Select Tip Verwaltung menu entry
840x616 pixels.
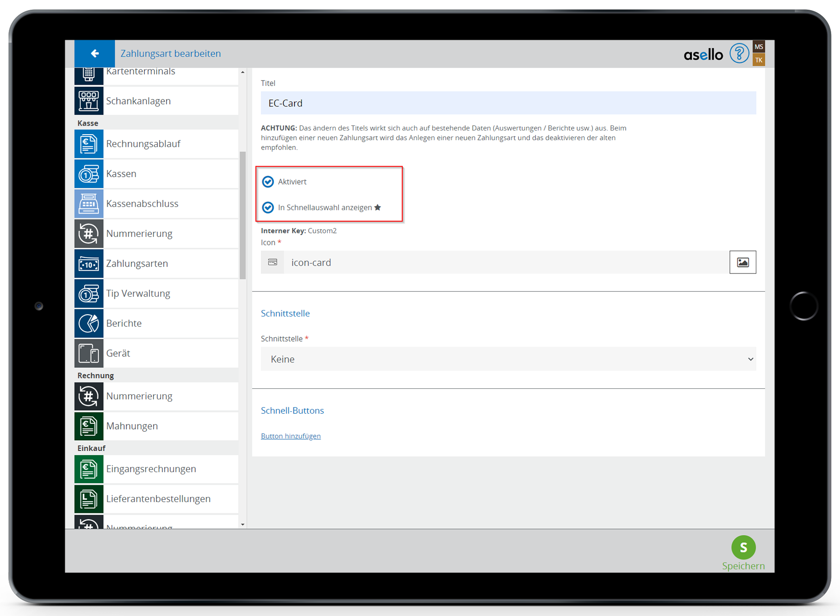coord(138,293)
